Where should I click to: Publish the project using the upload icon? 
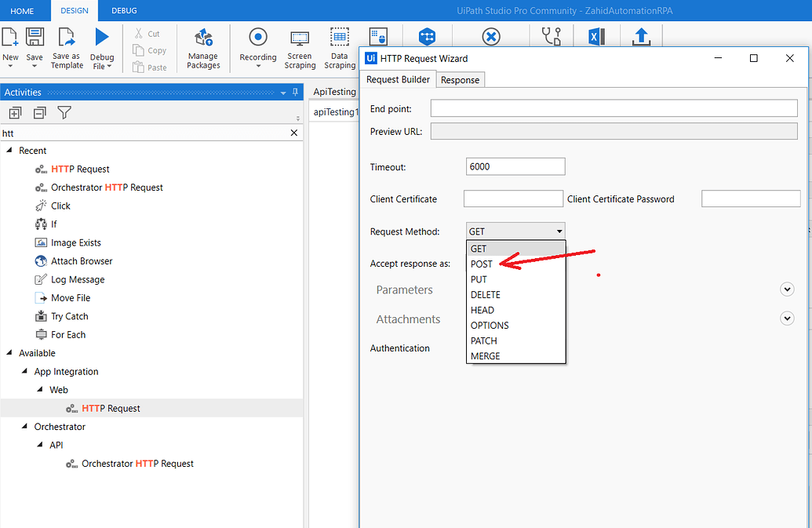click(643, 36)
